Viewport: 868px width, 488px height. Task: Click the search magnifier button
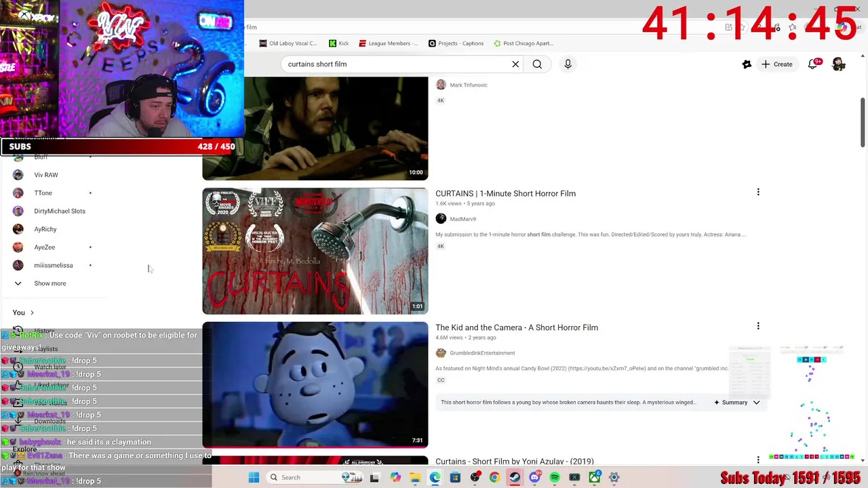[537, 64]
